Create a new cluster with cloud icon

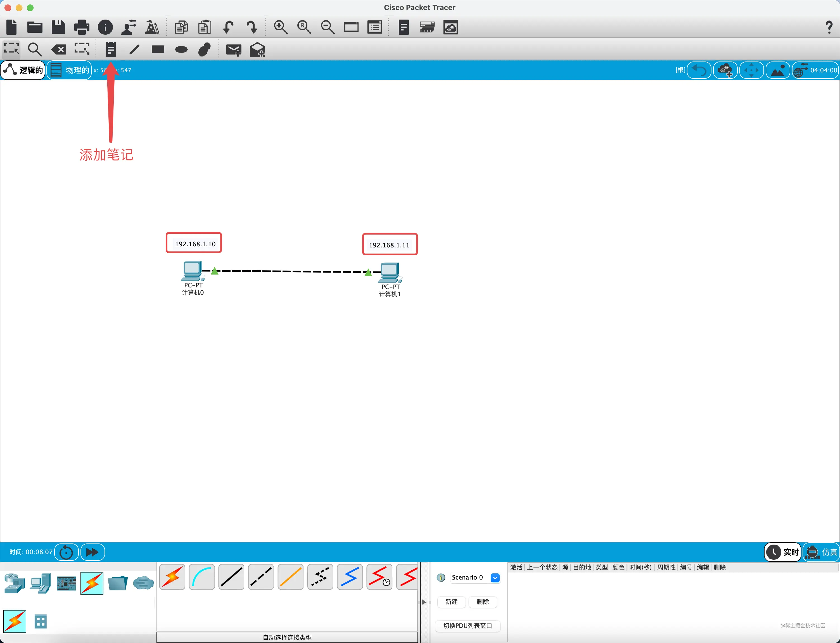pos(725,70)
